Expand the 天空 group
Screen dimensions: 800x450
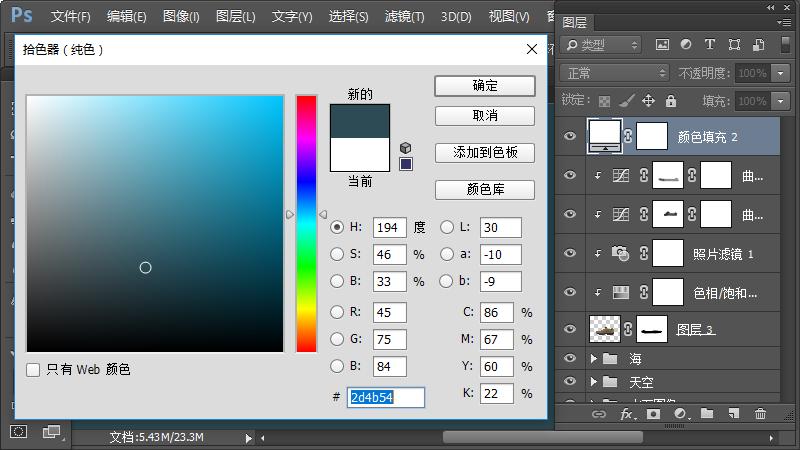click(x=593, y=382)
